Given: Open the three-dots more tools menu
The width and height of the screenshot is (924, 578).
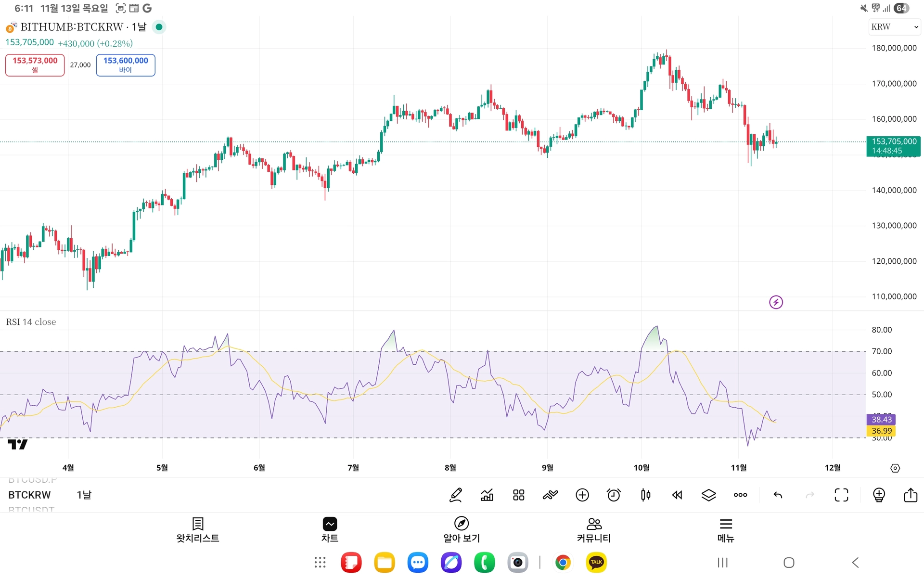Looking at the screenshot, I should point(740,495).
